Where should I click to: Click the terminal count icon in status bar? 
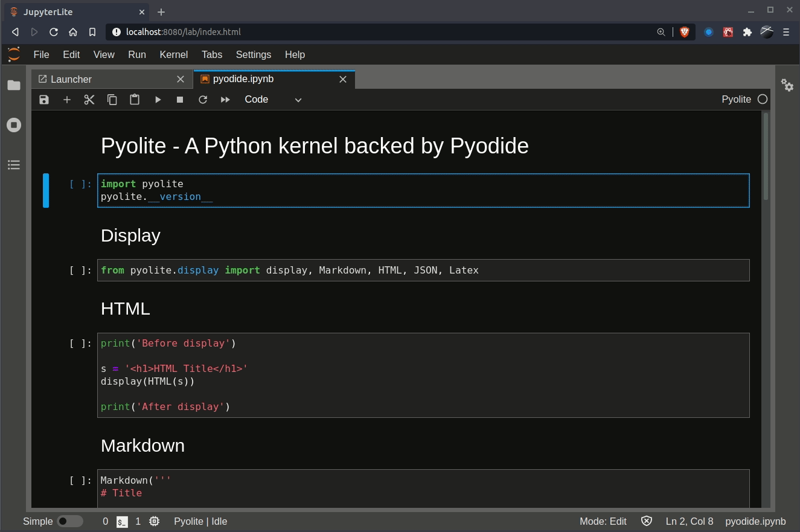point(123,521)
